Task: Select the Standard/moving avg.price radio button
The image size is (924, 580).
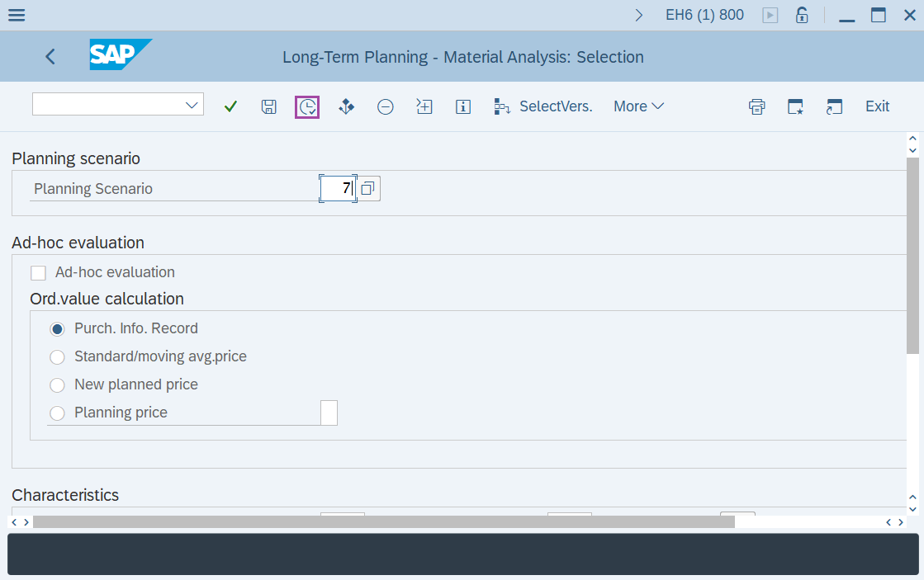Action: 57,356
